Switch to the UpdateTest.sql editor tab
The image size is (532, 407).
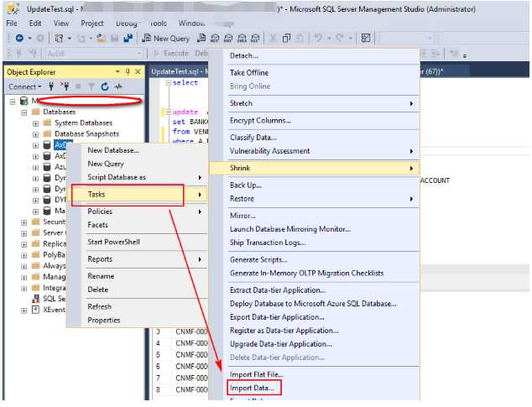179,71
